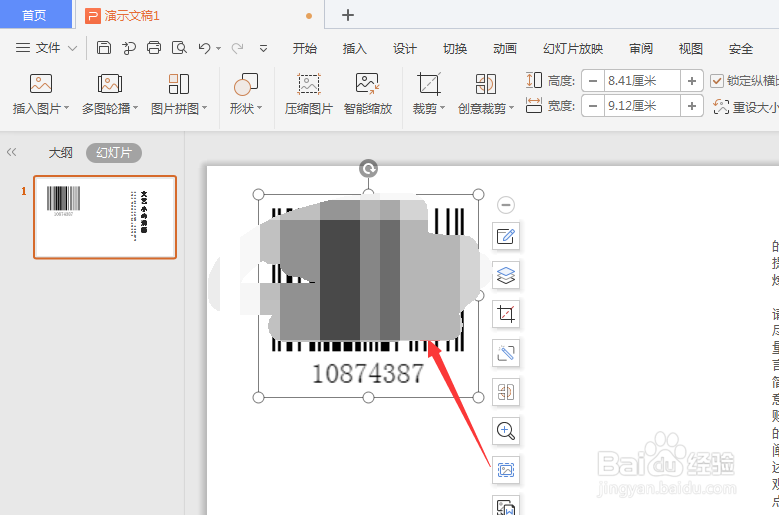Open the 审阅 ribbon tab
Viewport: 779px width, 515px height.
tap(641, 48)
